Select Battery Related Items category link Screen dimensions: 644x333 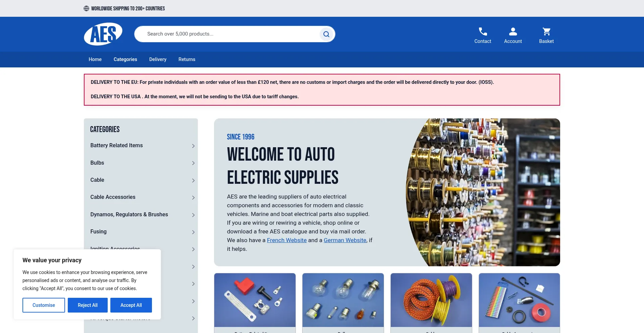116,145
